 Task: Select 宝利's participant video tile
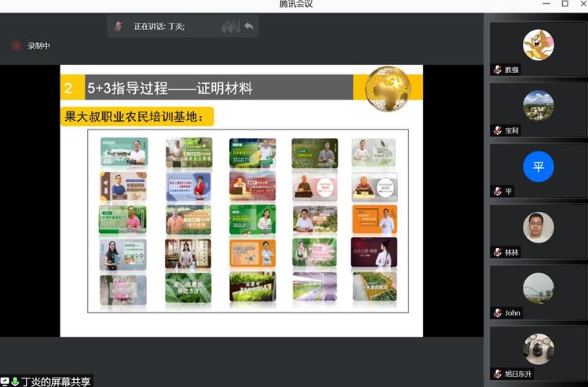pyautogui.click(x=538, y=105)
